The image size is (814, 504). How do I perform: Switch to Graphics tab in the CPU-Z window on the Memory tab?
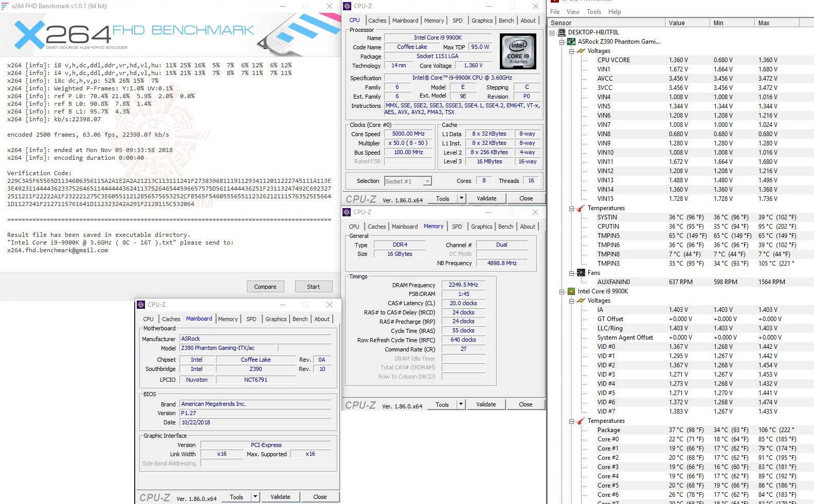coord(481,227)
